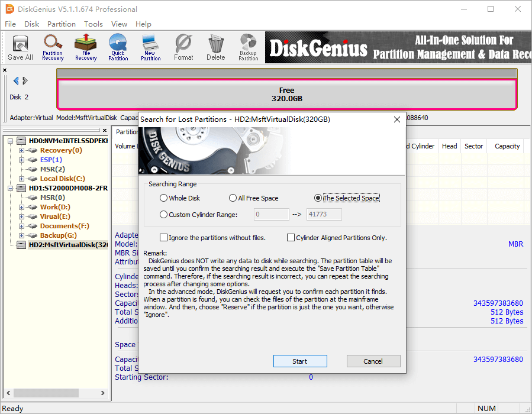The image size is (532, 414).
Task: Select the Whole Disk searching range
Action: coord(163,198)
